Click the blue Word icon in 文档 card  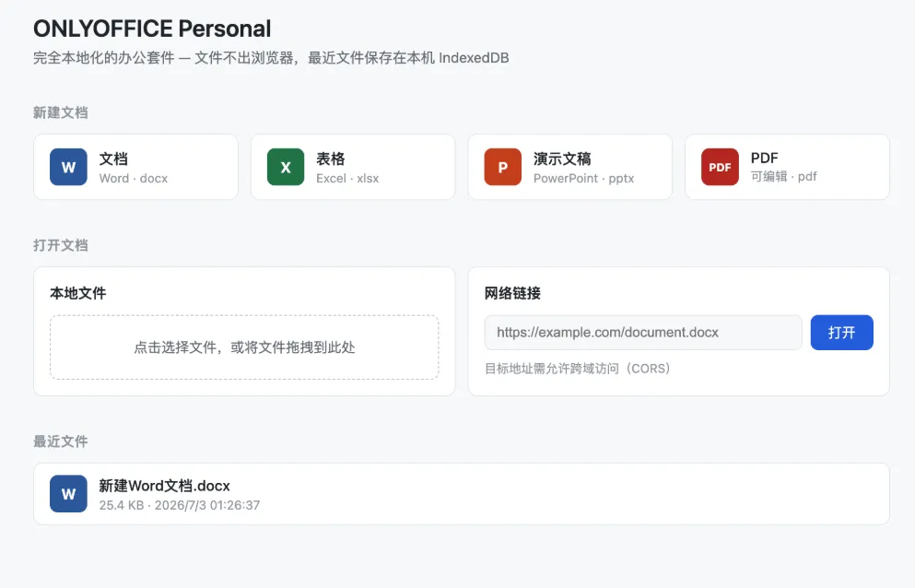(x=68, y=167)
